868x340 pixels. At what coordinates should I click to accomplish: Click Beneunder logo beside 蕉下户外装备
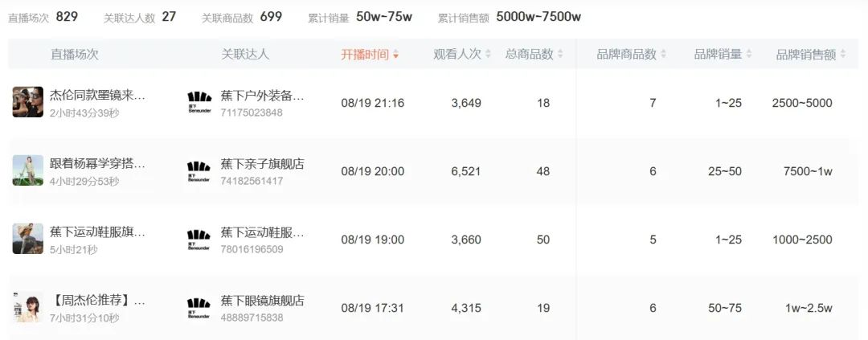coord(199,102)
